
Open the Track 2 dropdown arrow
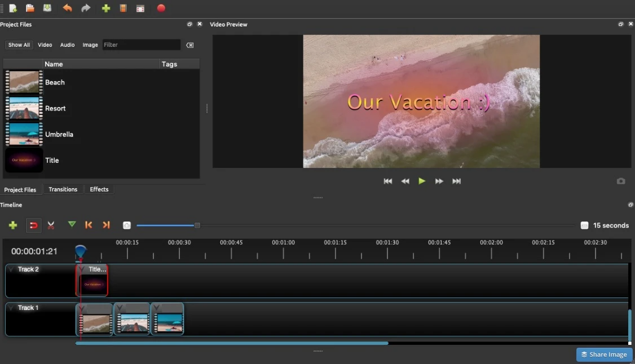click(x=11, y=270)
